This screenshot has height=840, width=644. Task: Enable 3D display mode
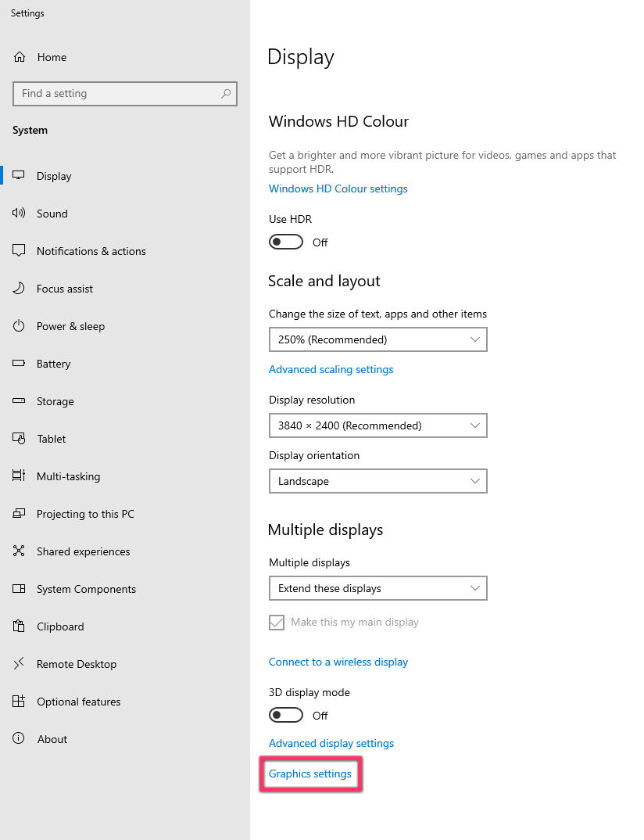click(x=285, y=714)
